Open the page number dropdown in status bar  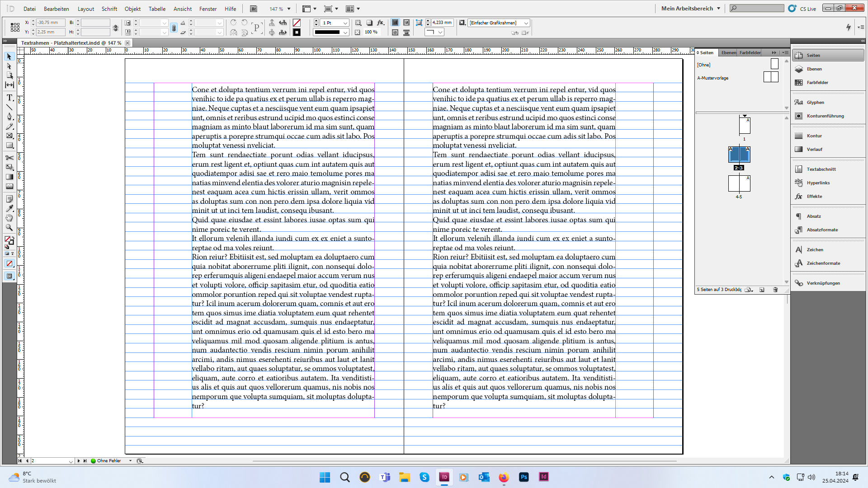coord(71,461)
